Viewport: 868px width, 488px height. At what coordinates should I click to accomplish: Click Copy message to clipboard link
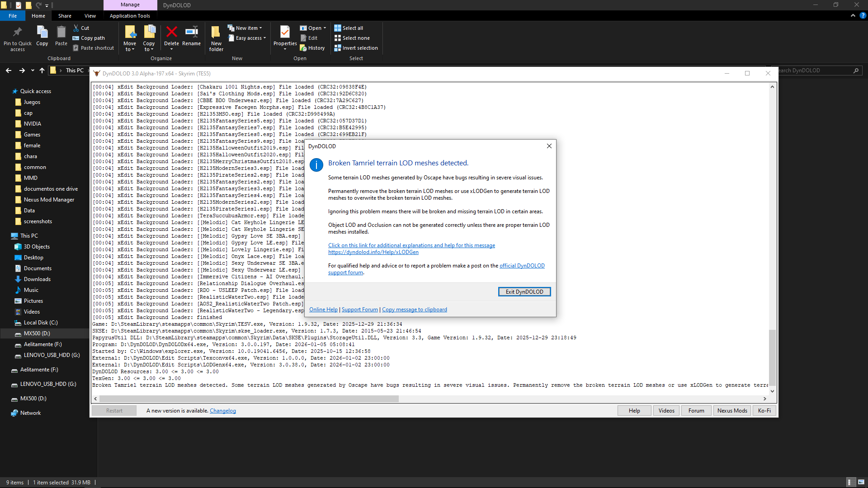pos(414,310)
